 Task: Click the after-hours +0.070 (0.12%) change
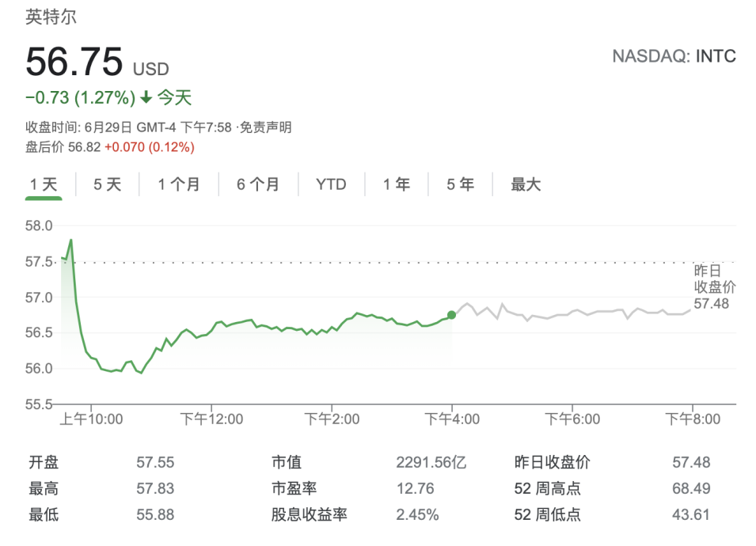[150, 147]
